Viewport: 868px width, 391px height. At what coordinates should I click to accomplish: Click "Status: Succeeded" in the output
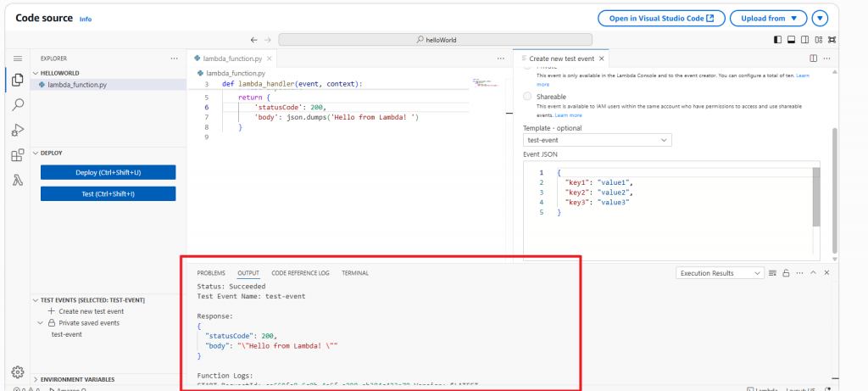(231, 287)
